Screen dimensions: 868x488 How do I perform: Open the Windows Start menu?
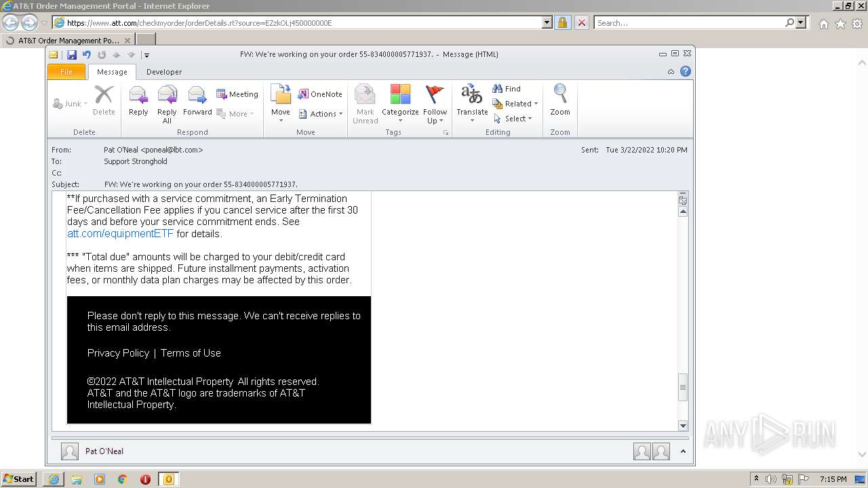pos(19,479)
